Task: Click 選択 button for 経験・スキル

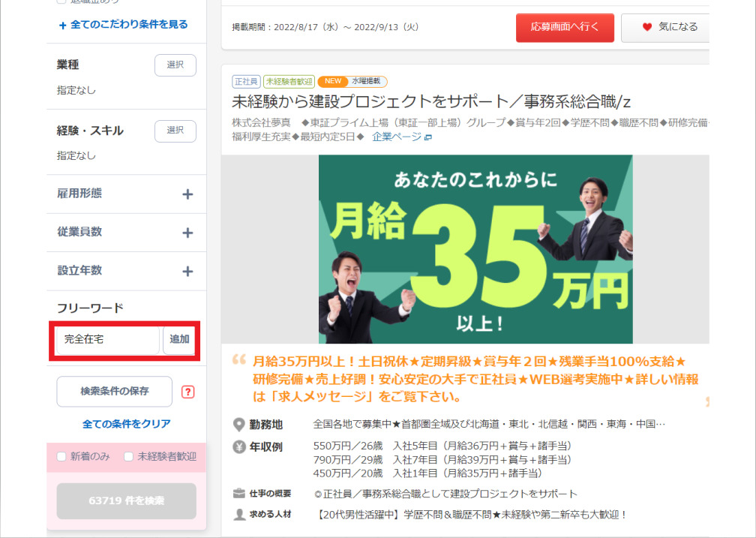Action: click(x=175, y=131)
